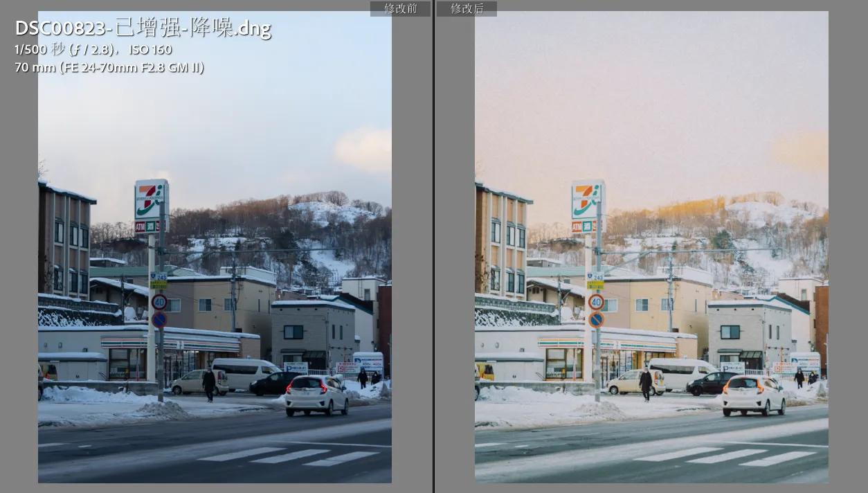Click the 70 mm lens info overlay line
Screen dimensions: 868x493
[x=109, y=68]
